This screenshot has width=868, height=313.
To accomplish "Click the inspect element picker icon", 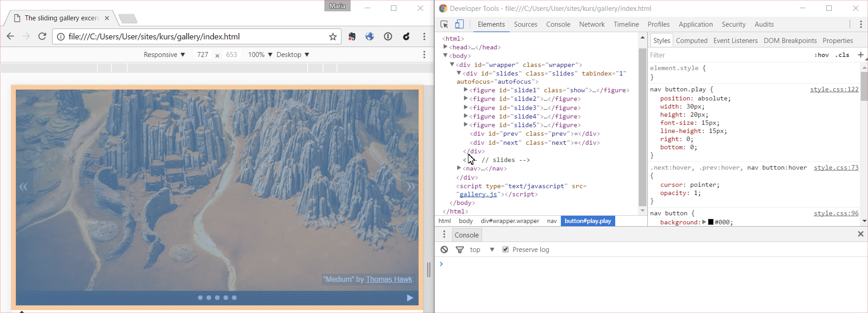I will pyautogui.click(x=444, y=24).
